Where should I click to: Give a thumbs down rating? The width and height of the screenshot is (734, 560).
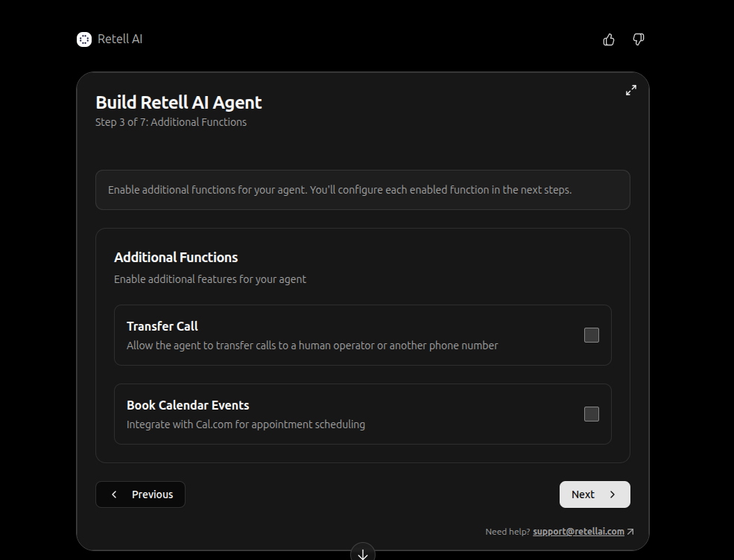pos(639,39)
